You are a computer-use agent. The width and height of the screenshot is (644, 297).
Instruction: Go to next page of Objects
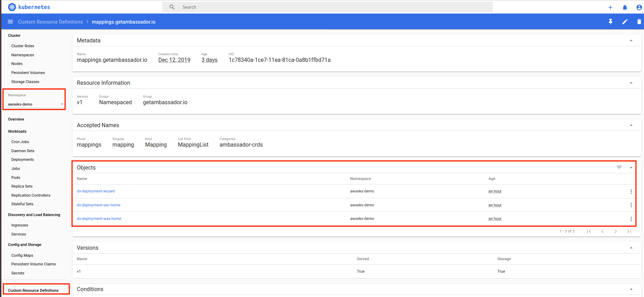(616, 231)
